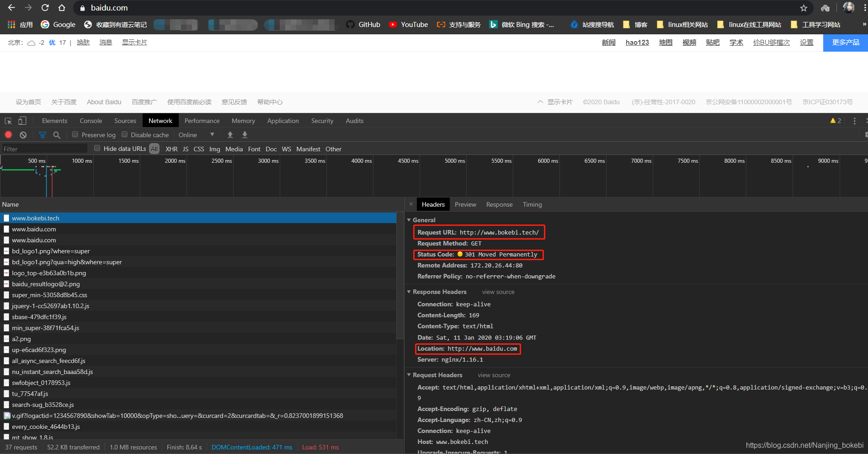
Task: Filter requests by XHR
Action: click(x=171, y=149)
